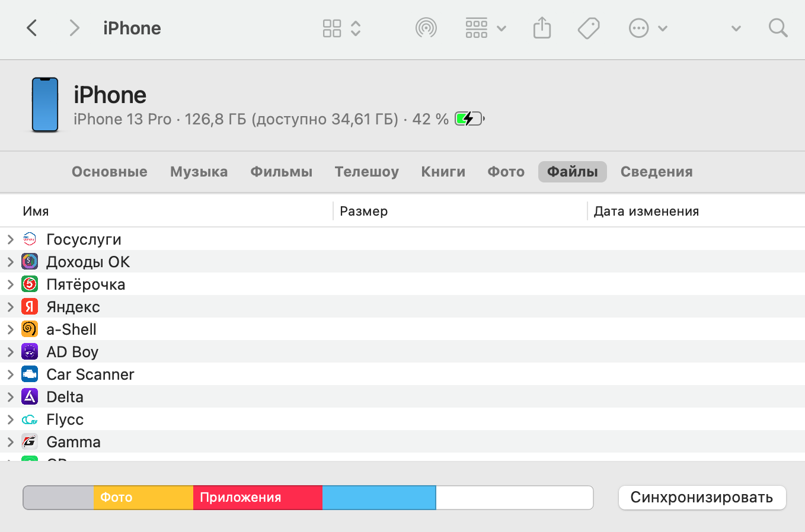Screen dimensions: 805x532
Task: Click the blue storage bar segment
Action: 379,498
